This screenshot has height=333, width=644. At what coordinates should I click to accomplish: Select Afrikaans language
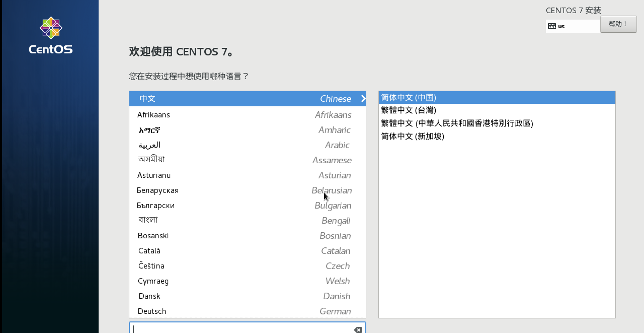coord(248,115)
